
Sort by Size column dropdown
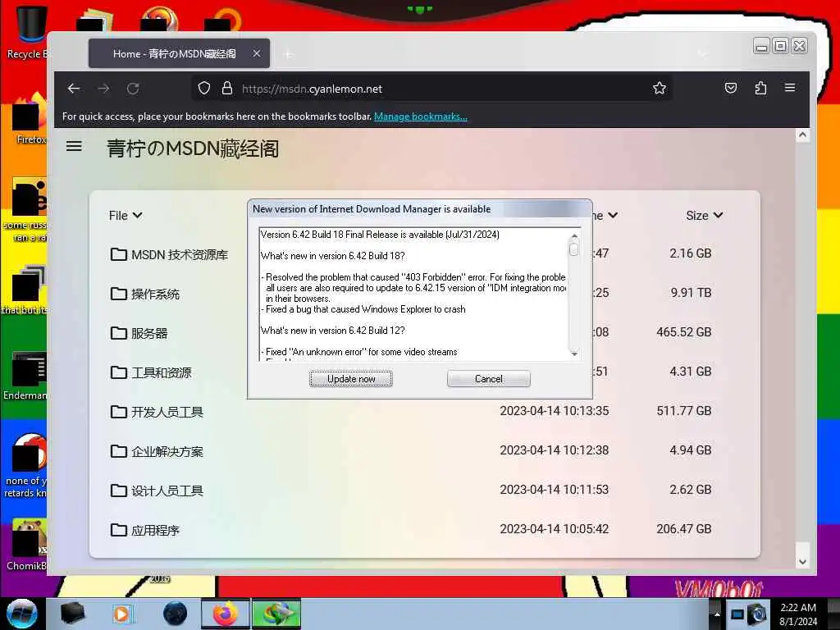(x=705, y=216)
